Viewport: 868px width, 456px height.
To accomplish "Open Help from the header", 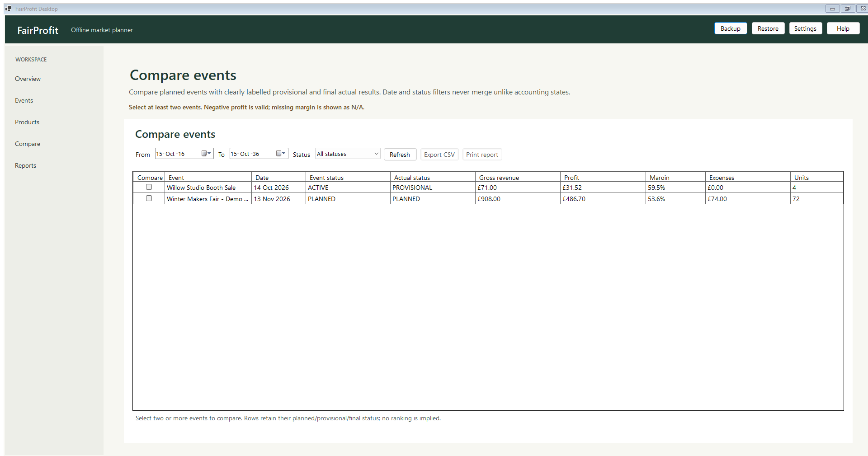I will coord(843,28).
